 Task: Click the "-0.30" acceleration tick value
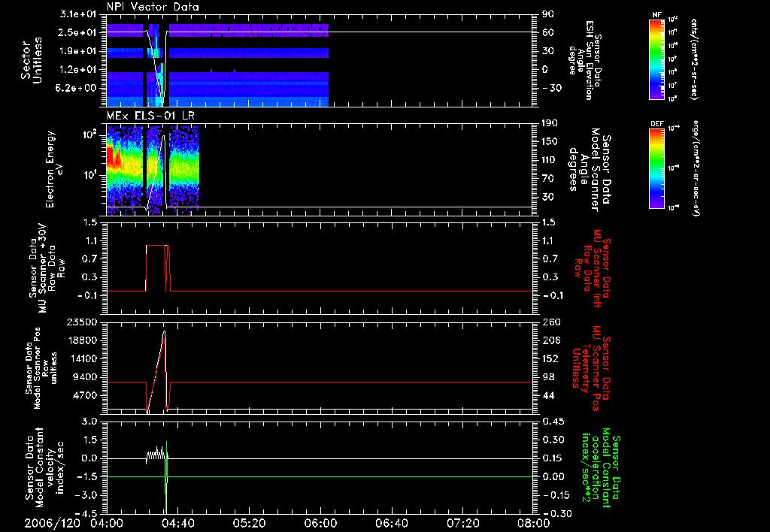pyautogui.click(x=556, y=513)
